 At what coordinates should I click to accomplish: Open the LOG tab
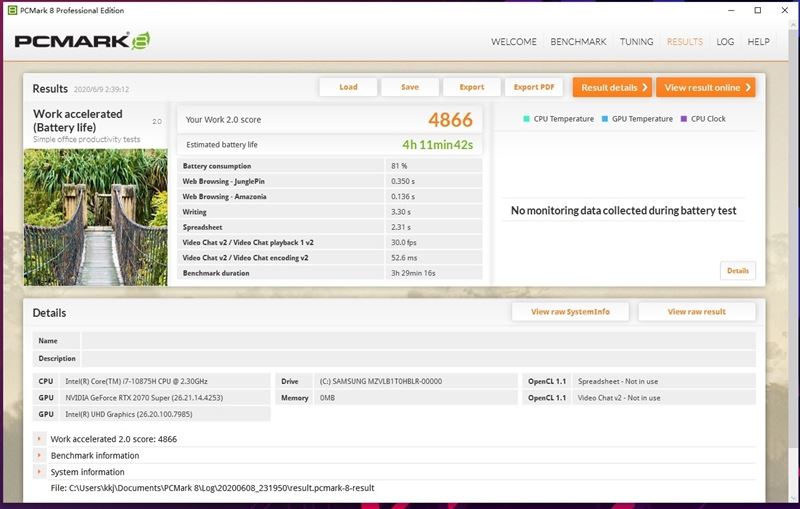click(725, 42)
